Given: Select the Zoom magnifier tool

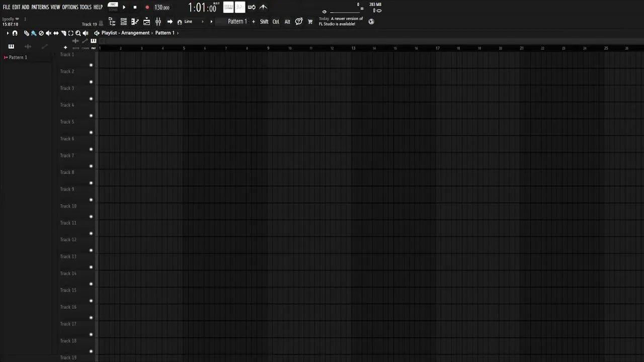Looking at the screenshot, I should click(x=78, y=33).
